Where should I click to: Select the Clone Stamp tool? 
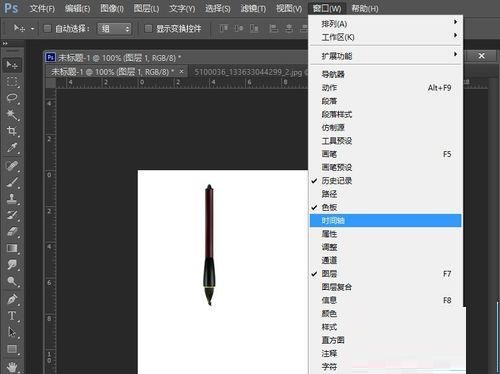coord(12,199)
